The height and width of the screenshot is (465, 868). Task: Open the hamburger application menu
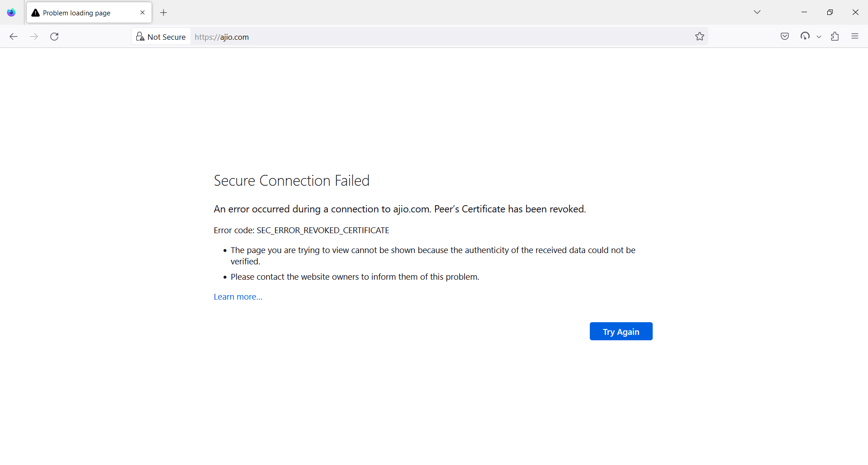coord(855,36)
